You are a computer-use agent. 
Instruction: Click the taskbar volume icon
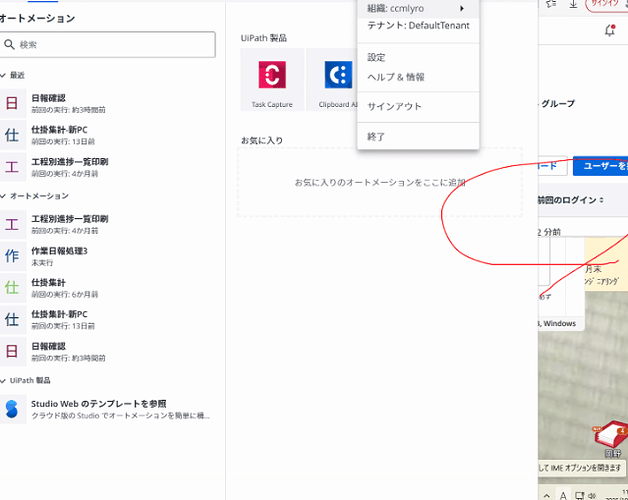click(x=592, y=496)
